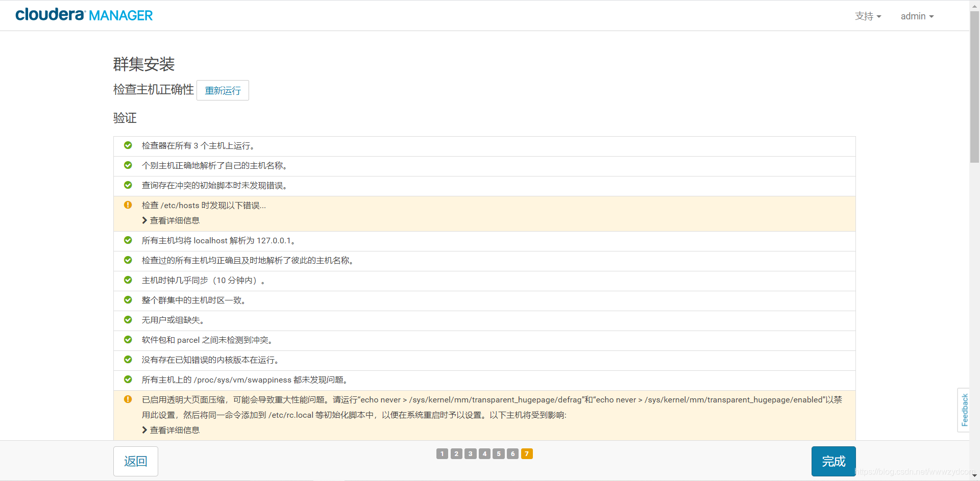The width and height of the screenshot is (980, 481).
Task: Select text about /proc/sys/vm/swappiness
Action: click(246, 380)
